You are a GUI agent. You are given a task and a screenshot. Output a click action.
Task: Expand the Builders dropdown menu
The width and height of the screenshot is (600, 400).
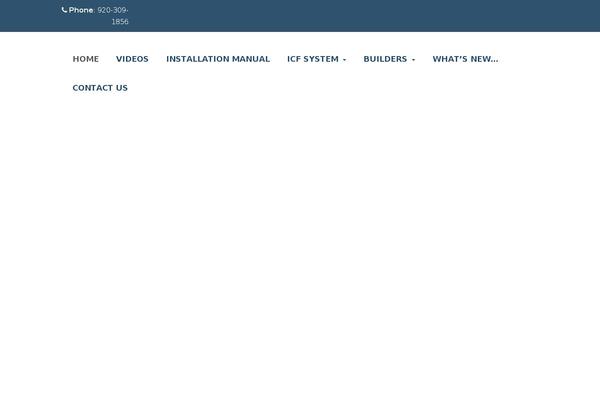[389, 59]
